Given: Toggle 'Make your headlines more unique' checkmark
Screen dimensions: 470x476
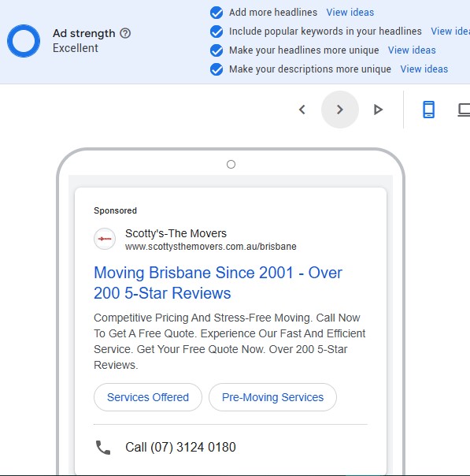Looking at the screenshot, I should (x=216, y=50).
